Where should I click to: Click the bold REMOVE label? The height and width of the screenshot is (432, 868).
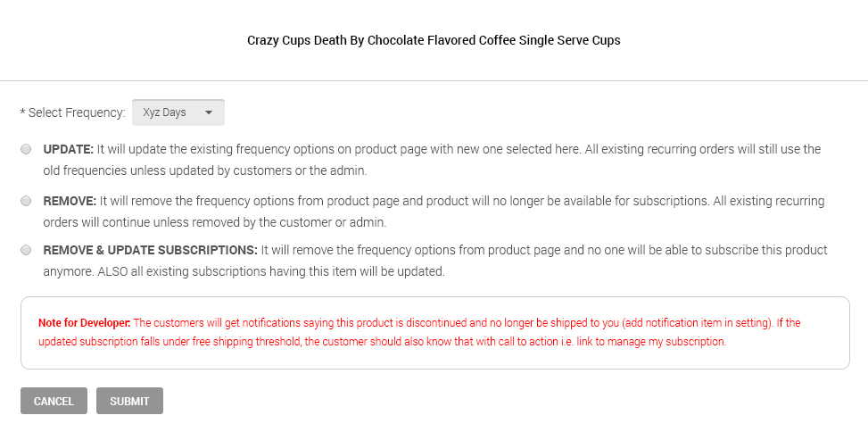click(70, 201)
